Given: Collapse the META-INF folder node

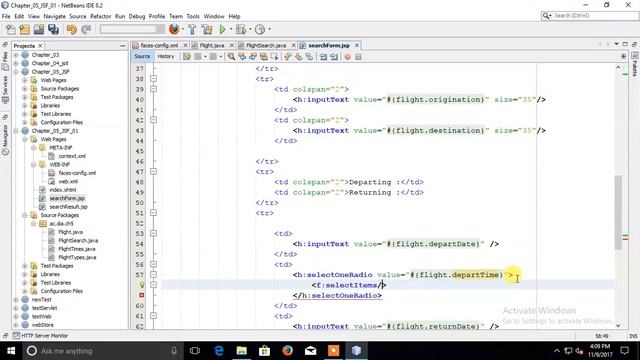Looking at the screenshot, I should pos(33,147).
